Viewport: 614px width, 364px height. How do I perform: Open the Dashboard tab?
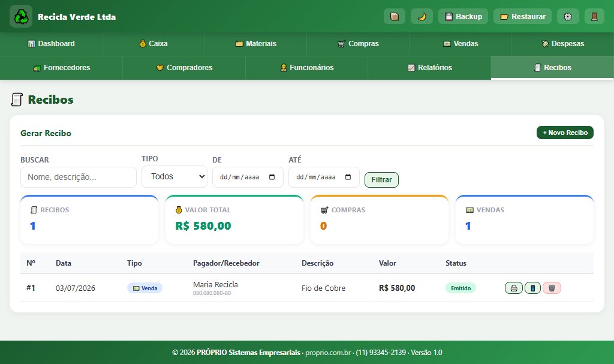click(x=51, y=44)
